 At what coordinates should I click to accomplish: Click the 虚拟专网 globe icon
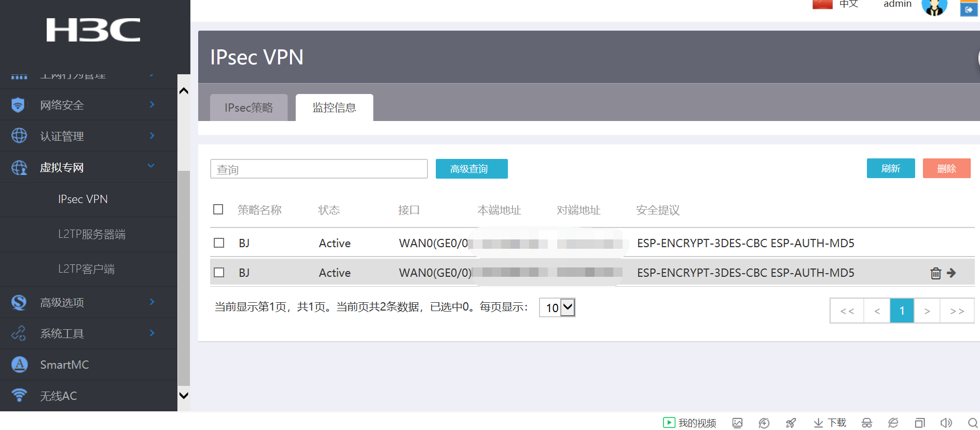(x=19, y=167)
